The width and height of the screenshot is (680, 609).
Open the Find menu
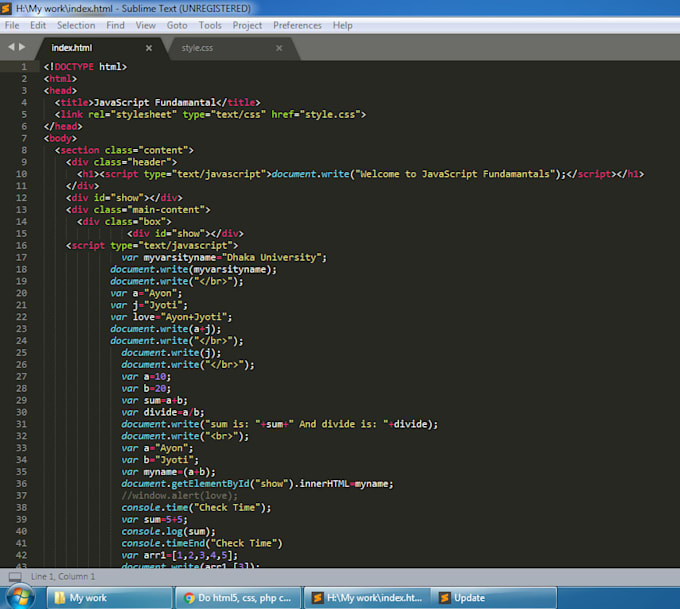(115, 26)
